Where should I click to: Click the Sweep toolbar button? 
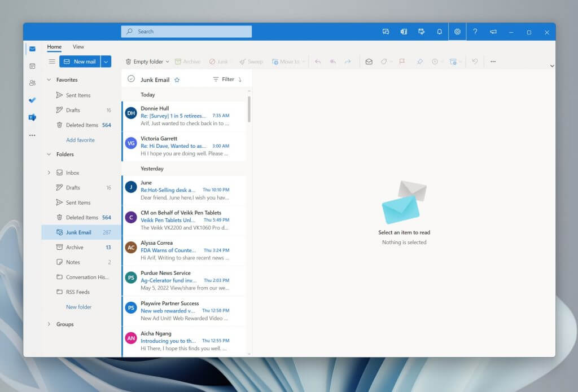click(x=251, y=61)
